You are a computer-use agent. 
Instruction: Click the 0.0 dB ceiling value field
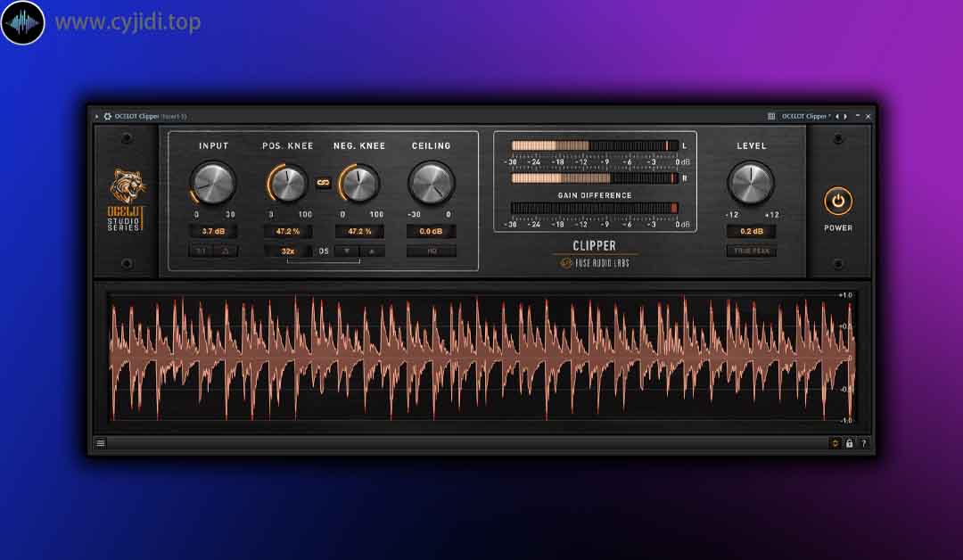432,232
